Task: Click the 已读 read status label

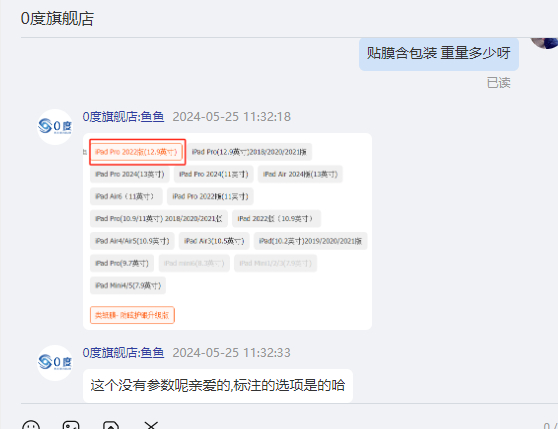Action: click(x=499, y=83)
